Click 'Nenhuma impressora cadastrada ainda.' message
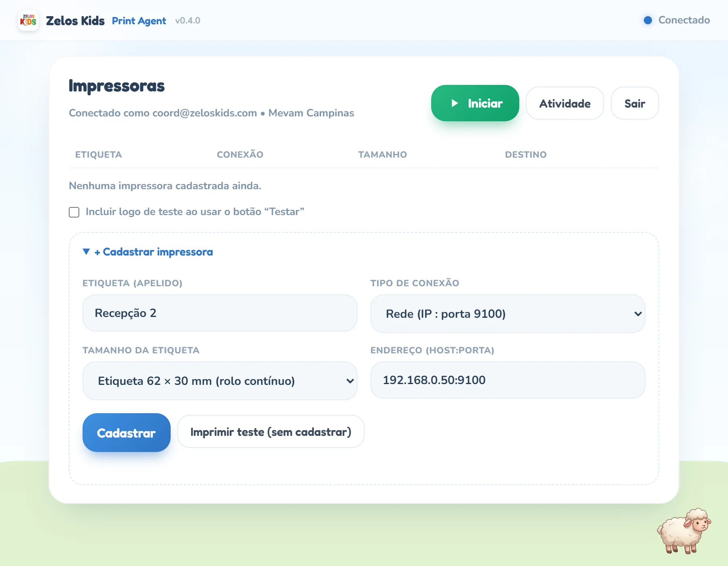This screenshot has height=566, width=728. (165, 186)
